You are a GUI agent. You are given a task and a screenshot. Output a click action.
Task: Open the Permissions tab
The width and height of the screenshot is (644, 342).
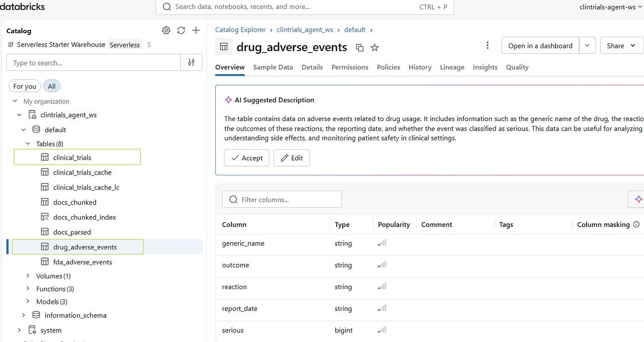tap(350, 67)
